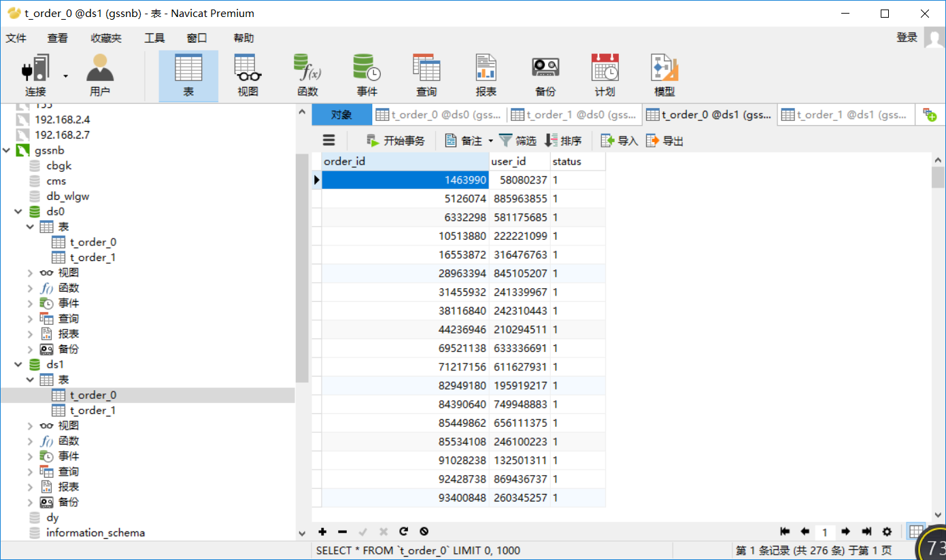Open the User (用户) toolbar icon
The image size is (946, 560).
(x=100, y=75)
